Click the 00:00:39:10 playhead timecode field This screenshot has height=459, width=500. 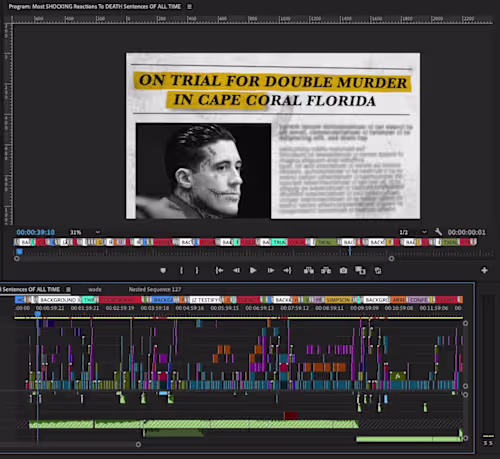(36, 232)
